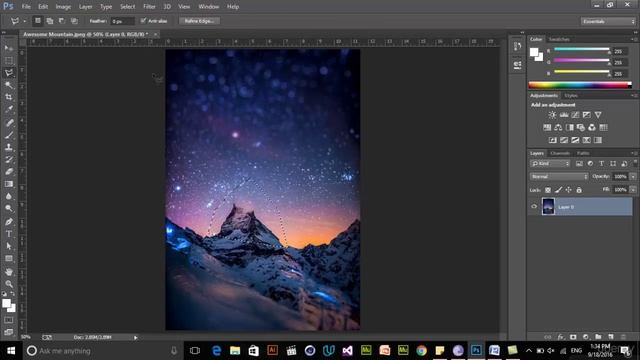Select the Rectangle shape tool
The height and width of the screenshot is (360, 640).
(x=9, y=259)
